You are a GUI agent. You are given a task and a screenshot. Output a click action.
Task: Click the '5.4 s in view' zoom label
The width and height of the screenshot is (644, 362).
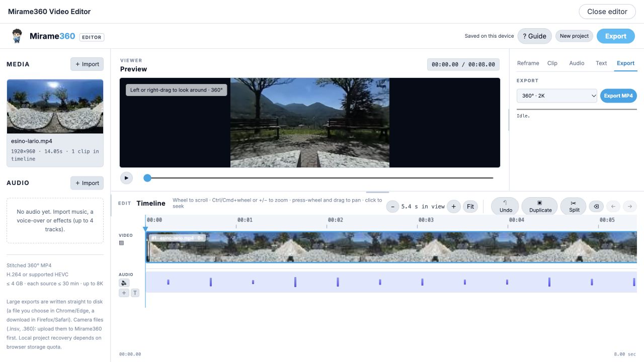pos(423,207)
